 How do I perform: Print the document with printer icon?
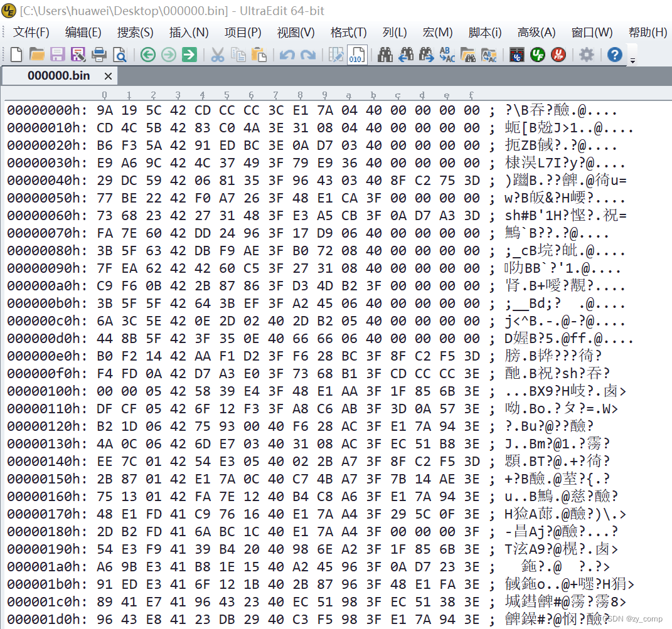pos(99,55)
